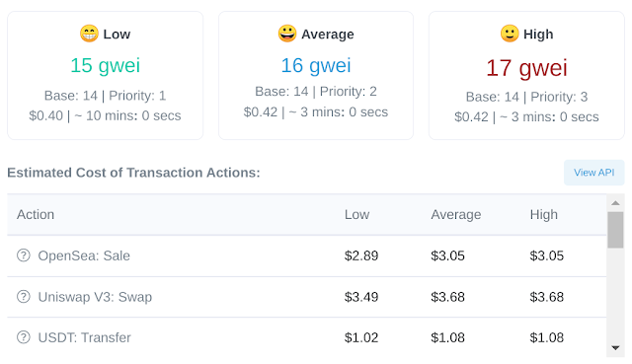Click the slight-smile emoji beside High
632x364 pixels.
(510, 34)
